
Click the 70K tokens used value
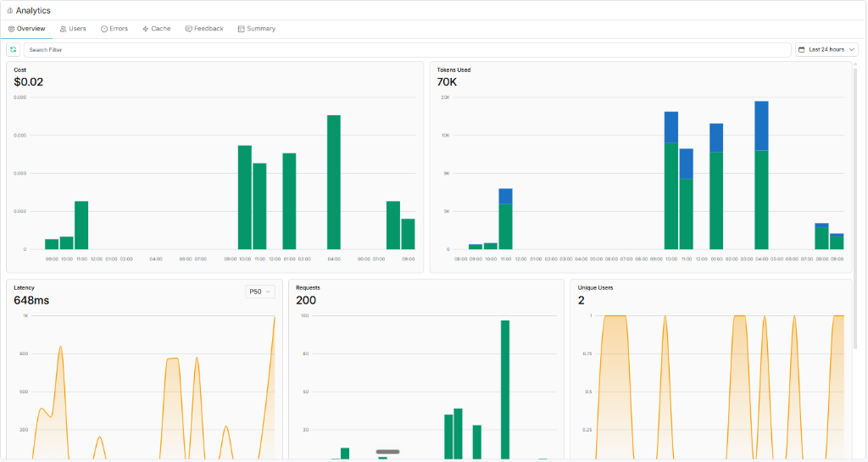tap(447, 82)
